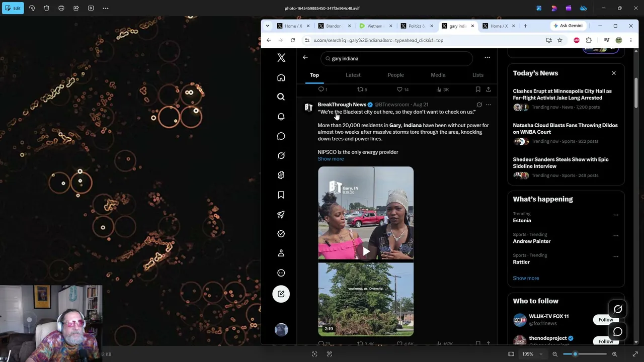Repost the top post with 5 reposts

(362, 89)
